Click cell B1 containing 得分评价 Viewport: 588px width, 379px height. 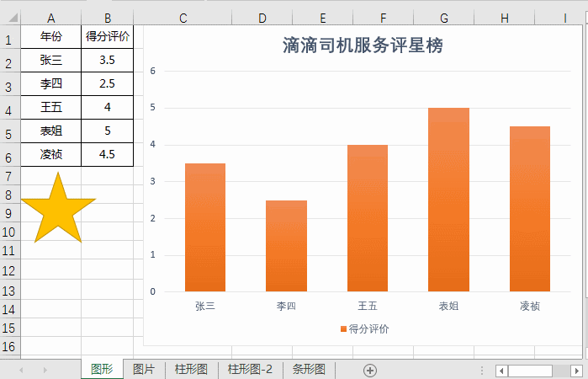pos(108,36)
